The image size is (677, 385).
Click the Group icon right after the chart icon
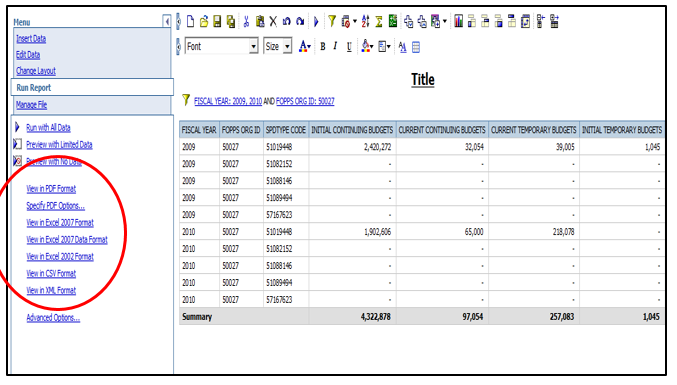(472, 21)
